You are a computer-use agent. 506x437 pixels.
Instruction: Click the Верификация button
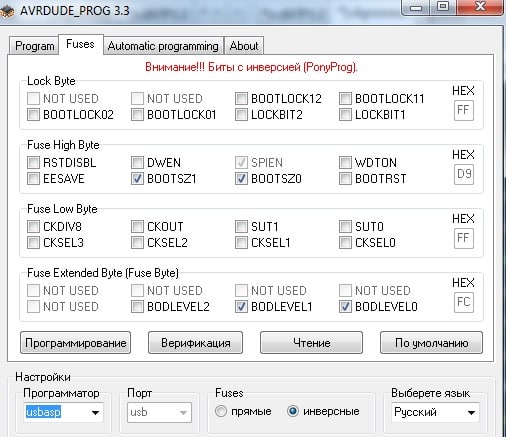pyautogui.click(x=196, y=343)
